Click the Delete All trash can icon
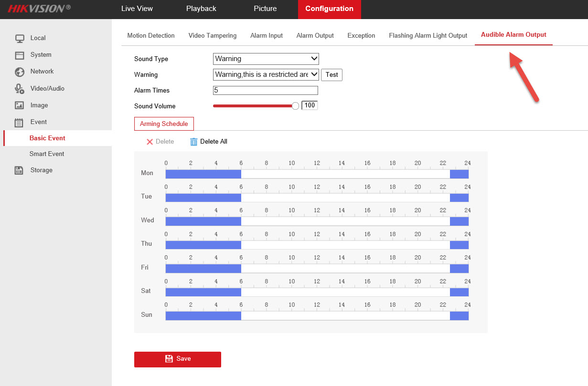This screenshot has height=386, width=588. pyautogui.click(x=193, y=142)
